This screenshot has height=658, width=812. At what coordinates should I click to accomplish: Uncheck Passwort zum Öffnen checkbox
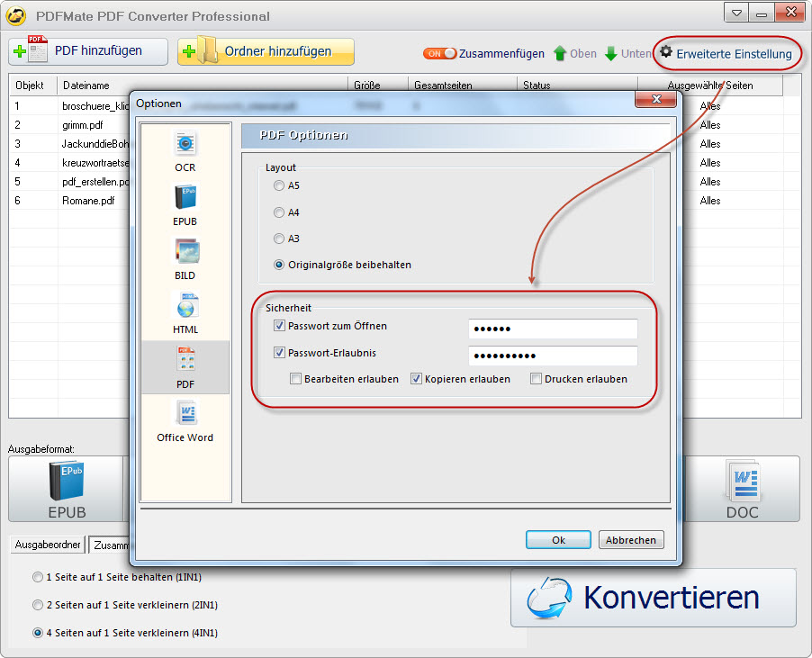280,327
